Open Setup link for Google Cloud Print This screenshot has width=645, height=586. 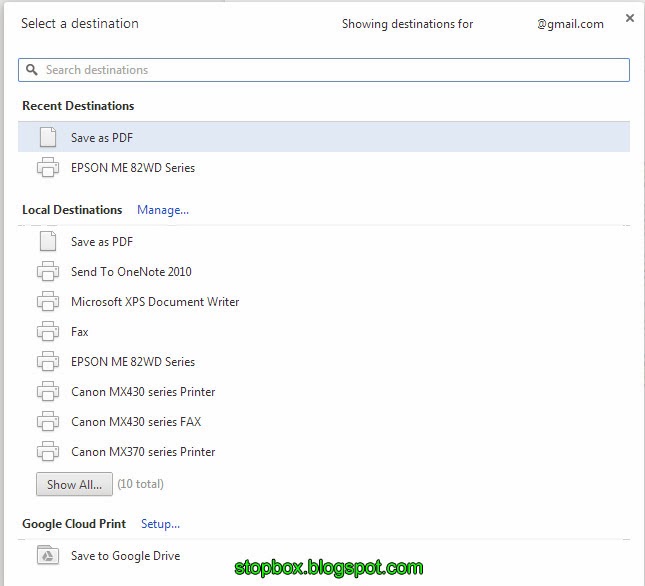[x=160, y=523]
